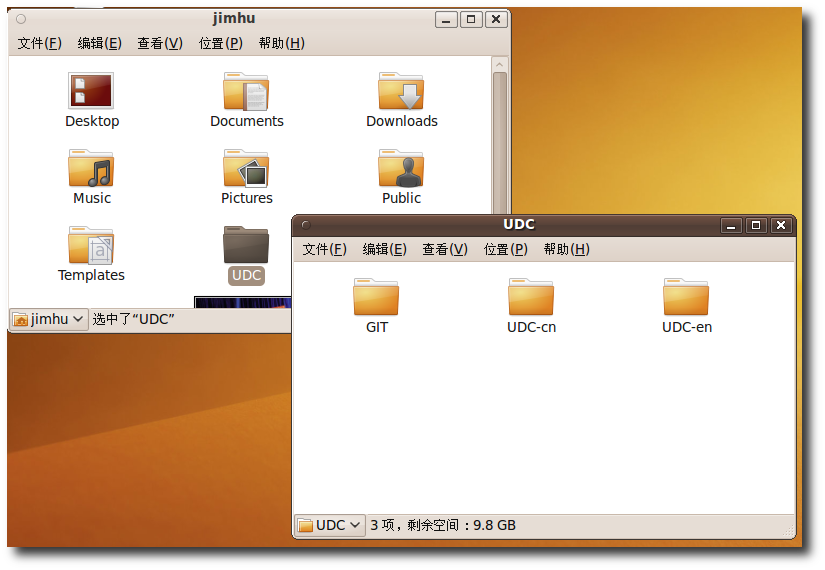The height and width of the screenshot is (570, 825).
Task: Open 位置(P) menu in UDC window
Action: (x=506, y=249)
